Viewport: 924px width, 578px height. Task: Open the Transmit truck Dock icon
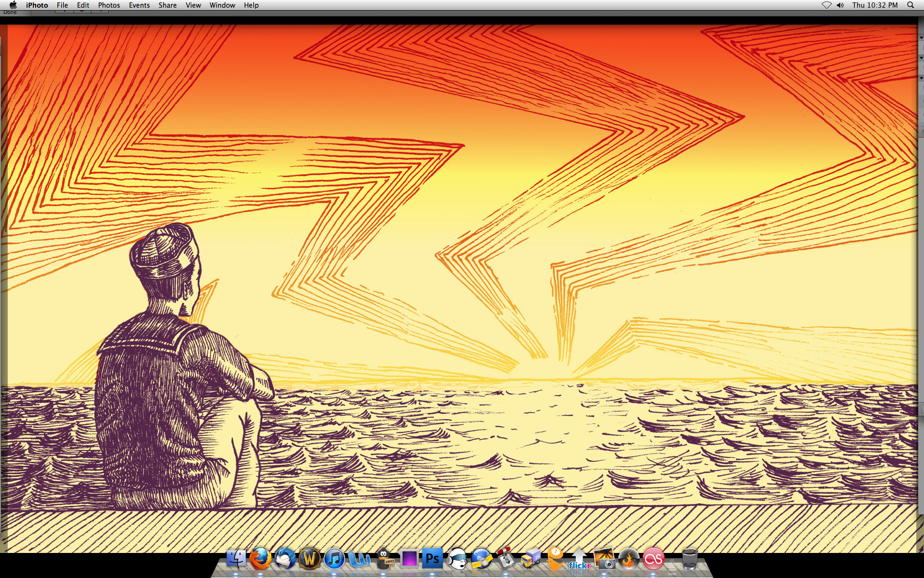(530, 559)
